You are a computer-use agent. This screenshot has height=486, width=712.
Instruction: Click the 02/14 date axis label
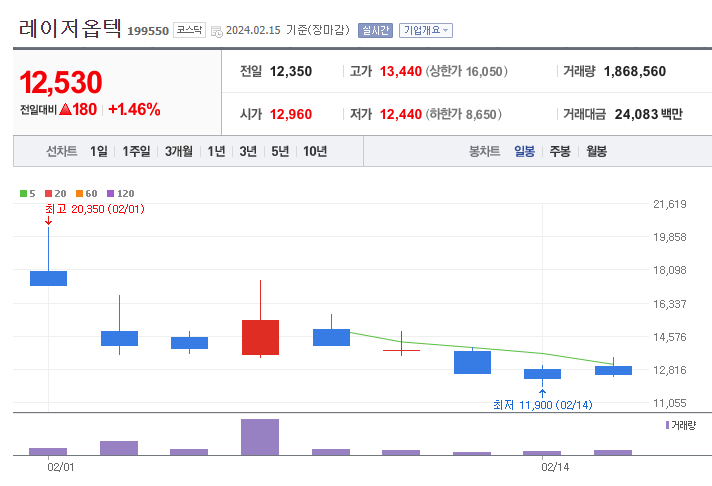click(x=555, y=467)
